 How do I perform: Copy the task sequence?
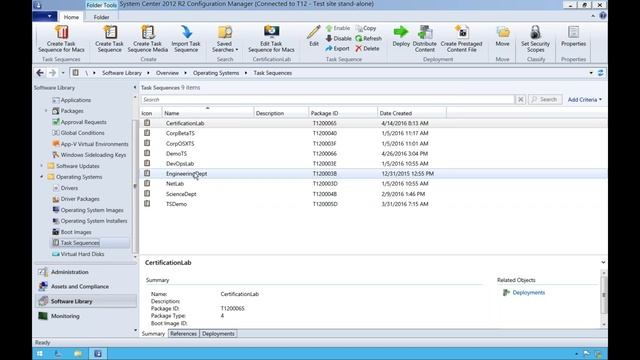pos(366,28)
